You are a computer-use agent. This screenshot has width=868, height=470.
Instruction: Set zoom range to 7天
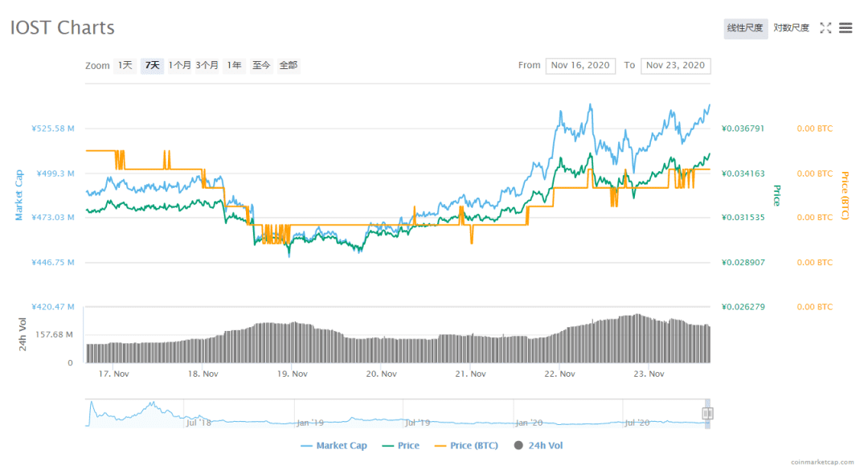click(152, 65)
